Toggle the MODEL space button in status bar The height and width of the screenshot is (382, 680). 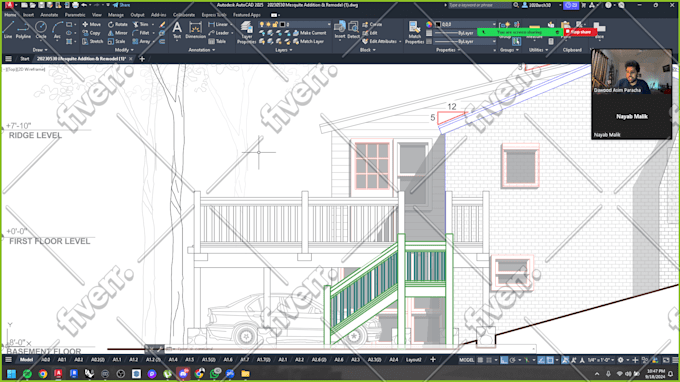point(467,360)
